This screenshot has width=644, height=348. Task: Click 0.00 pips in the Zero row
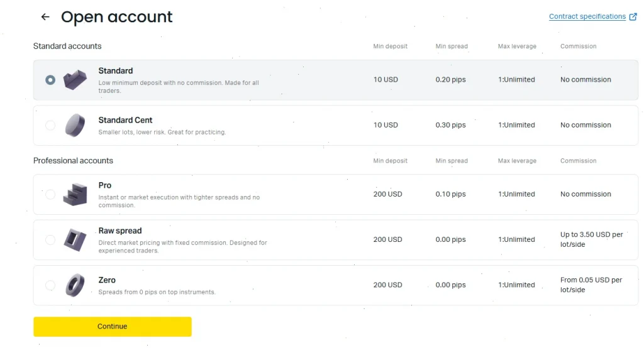click(450, 285)
